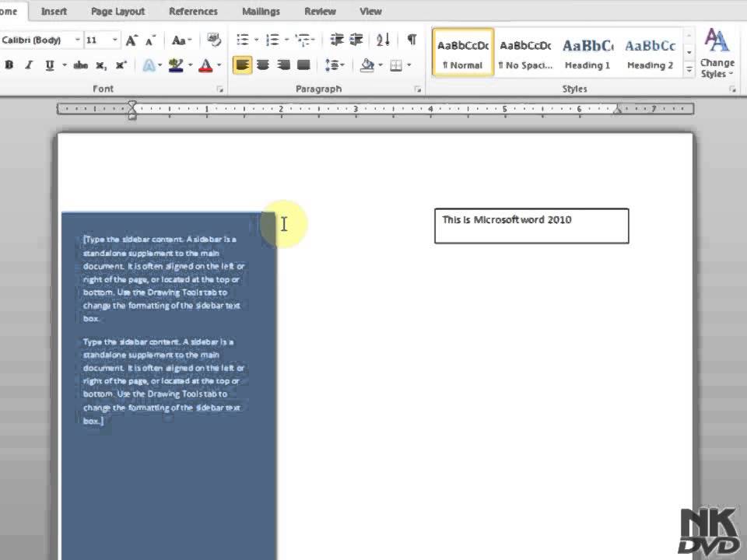The width and height of the screenshot is (747, 560).
Task: Open the Font dialog launcher
Action: (x=219, y=89)
